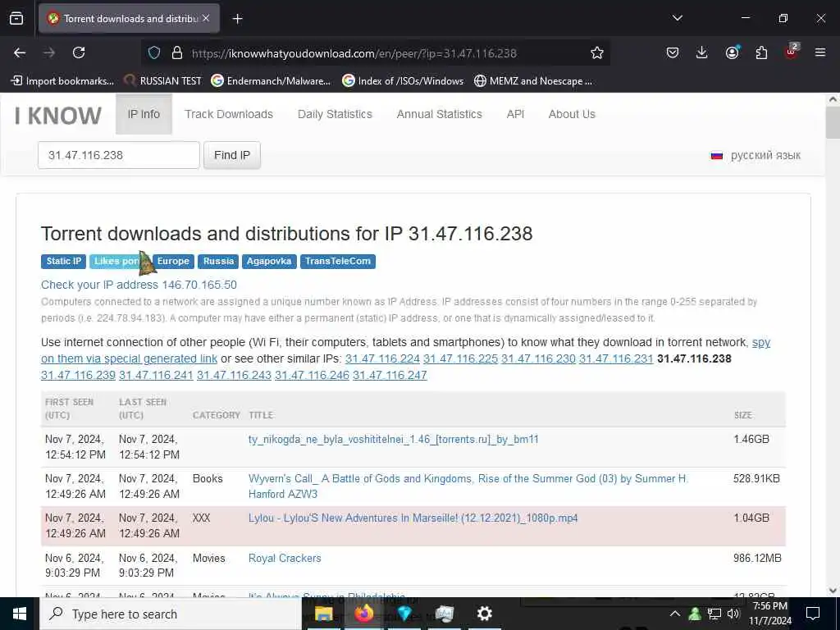Open the Extensions panel
Viewport: 840px width, 630px height.
[761, 52]
